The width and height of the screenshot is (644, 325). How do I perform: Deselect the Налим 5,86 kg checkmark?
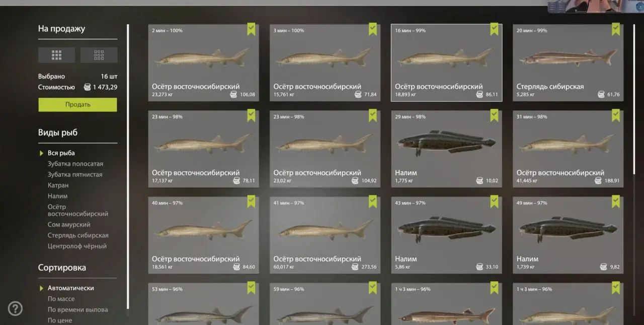pos(494,202)
